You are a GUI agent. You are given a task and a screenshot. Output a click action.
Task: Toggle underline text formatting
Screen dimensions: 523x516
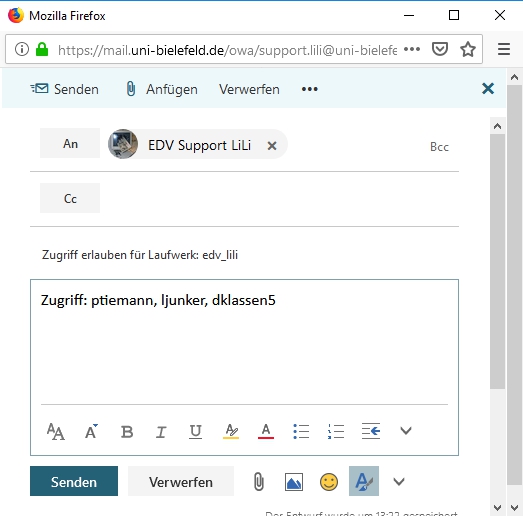195,432
